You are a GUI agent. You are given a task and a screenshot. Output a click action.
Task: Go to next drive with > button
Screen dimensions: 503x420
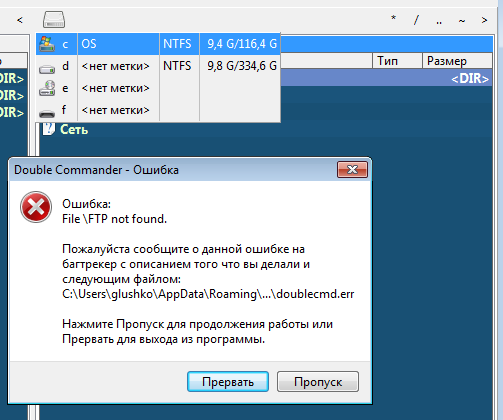[x=484, y=20]
